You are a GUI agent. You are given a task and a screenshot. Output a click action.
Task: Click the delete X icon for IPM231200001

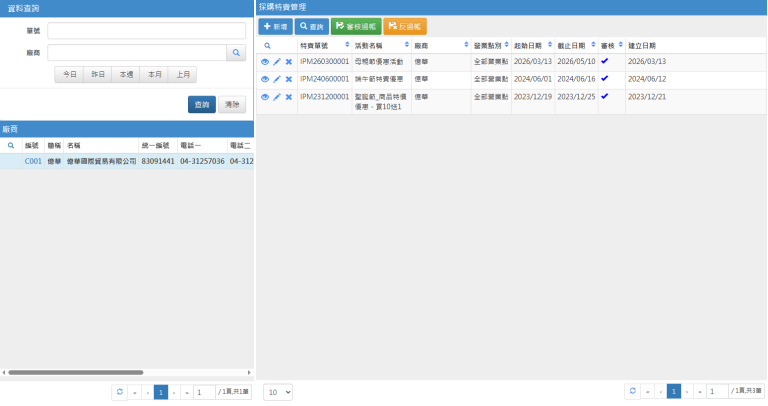(x=289, y=97)
